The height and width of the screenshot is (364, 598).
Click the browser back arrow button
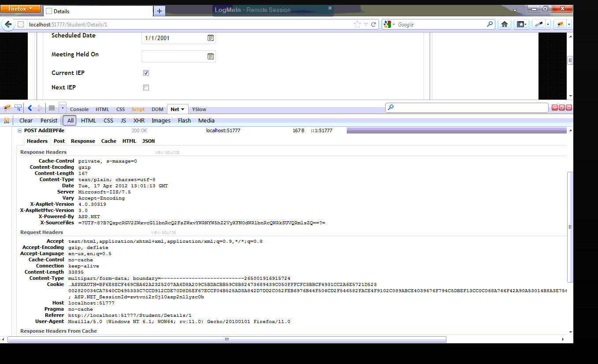tap(8, 25)
